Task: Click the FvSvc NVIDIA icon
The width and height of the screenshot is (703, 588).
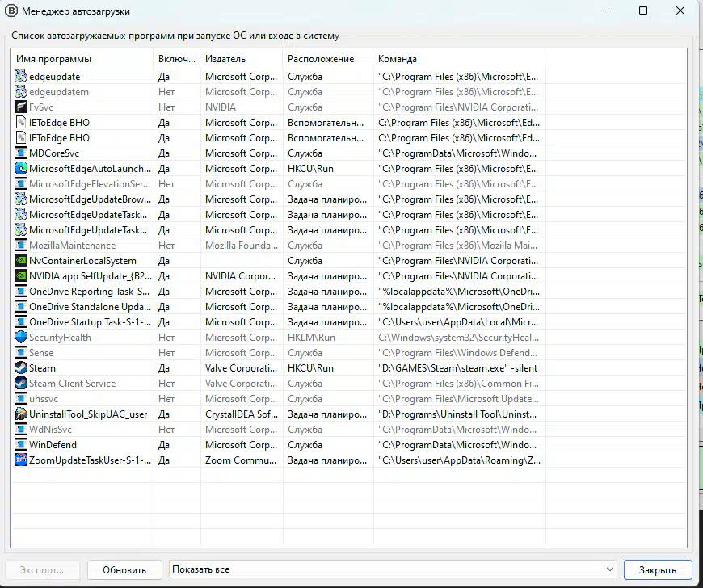Action: (x=21, y=107)
